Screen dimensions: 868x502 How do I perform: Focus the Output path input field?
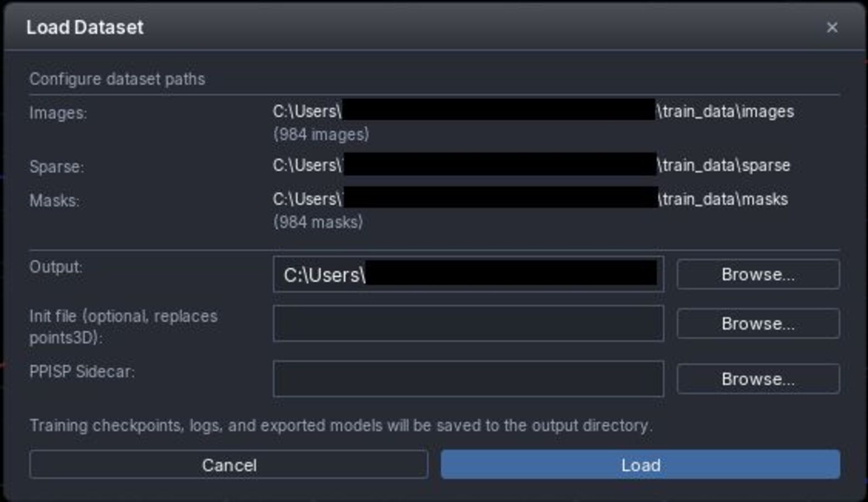coord(467,275)
